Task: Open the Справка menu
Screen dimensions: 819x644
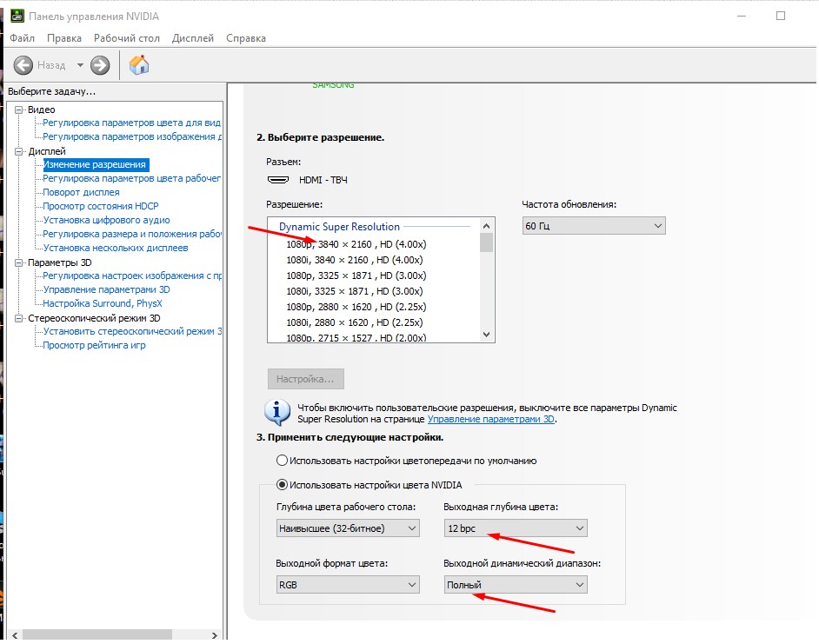Action: point(246,38)
